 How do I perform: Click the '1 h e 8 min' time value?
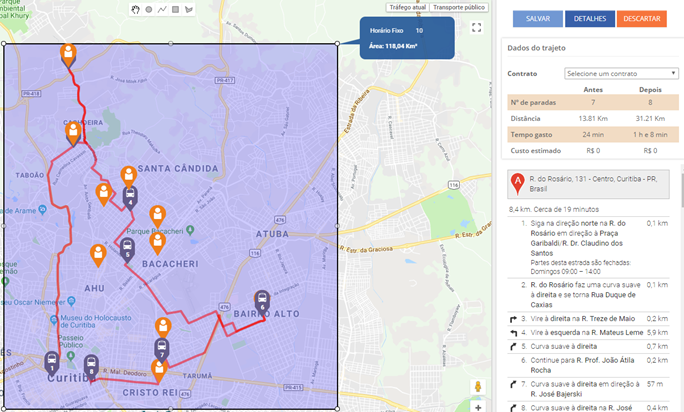(x=650, y=134)
